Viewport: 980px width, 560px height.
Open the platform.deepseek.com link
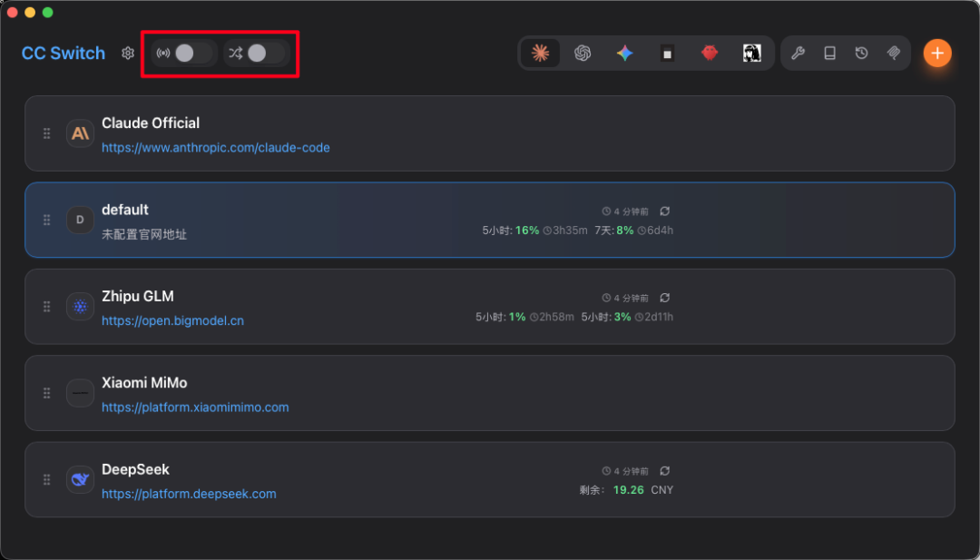pyautogui.click(x=189, y=494)
